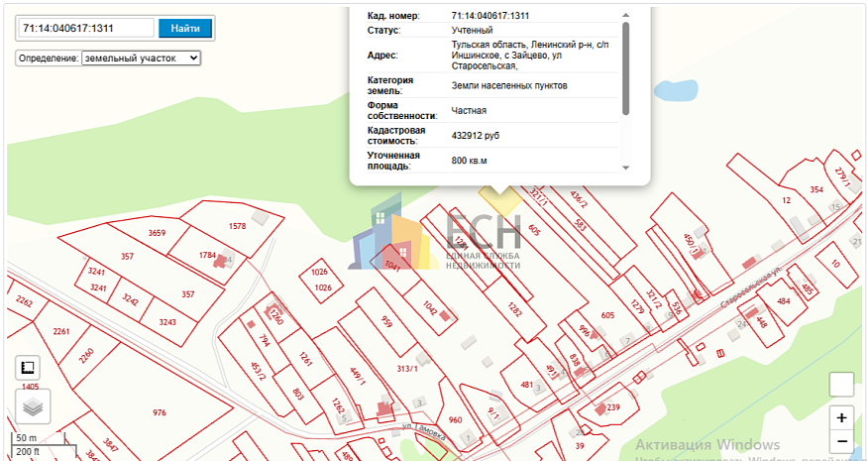This screenshot has width=868, height=461.
Task: Click the cadastral number search field
Action: click(x=86, y=29)
